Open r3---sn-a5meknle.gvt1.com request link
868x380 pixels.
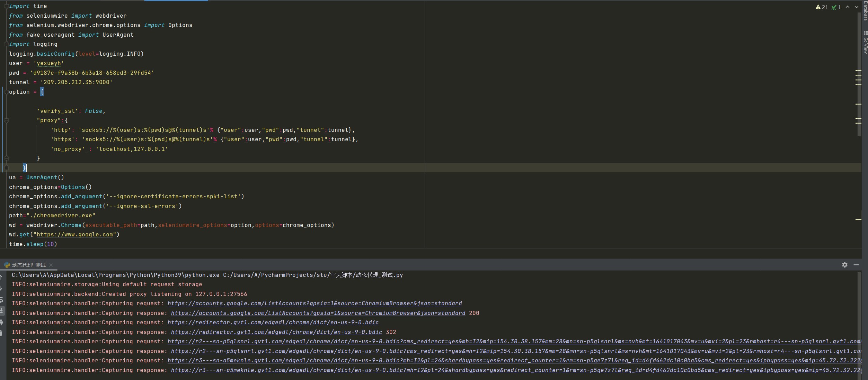[x=514, y=361]
